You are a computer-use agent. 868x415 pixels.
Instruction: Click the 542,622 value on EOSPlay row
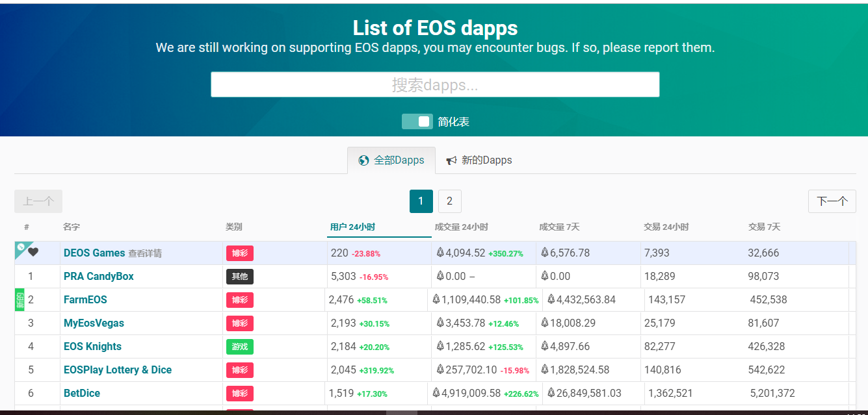click(x=767, y=370)
